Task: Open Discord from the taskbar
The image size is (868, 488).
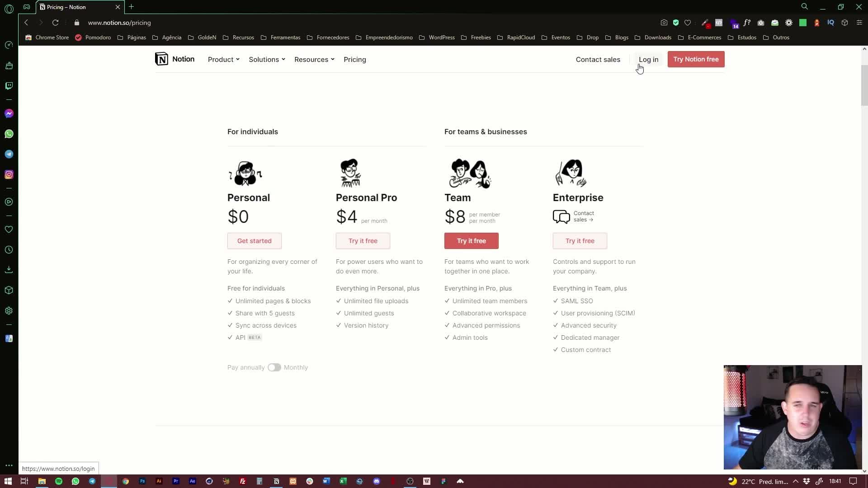Action: coord(377,481)
